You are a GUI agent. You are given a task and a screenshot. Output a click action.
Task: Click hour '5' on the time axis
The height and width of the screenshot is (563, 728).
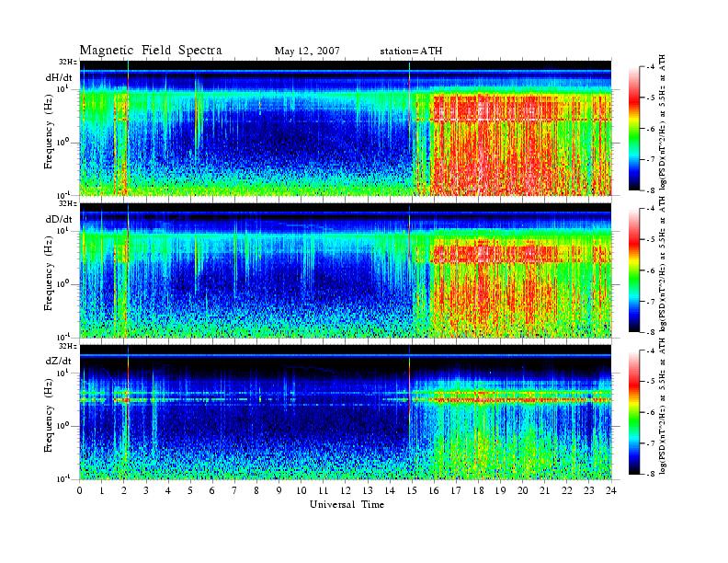[190, 491]
